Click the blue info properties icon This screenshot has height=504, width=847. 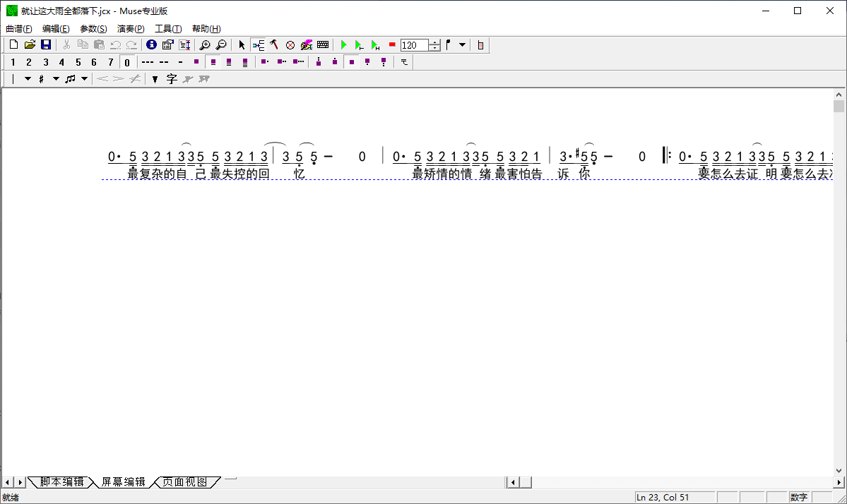[x=152, y=44]
